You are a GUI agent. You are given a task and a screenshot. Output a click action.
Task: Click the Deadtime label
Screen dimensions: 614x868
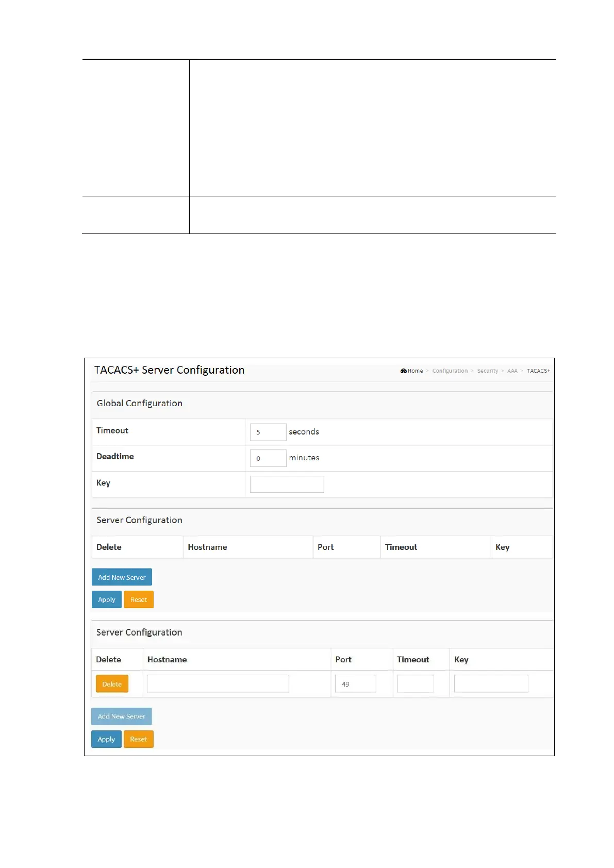115,456
